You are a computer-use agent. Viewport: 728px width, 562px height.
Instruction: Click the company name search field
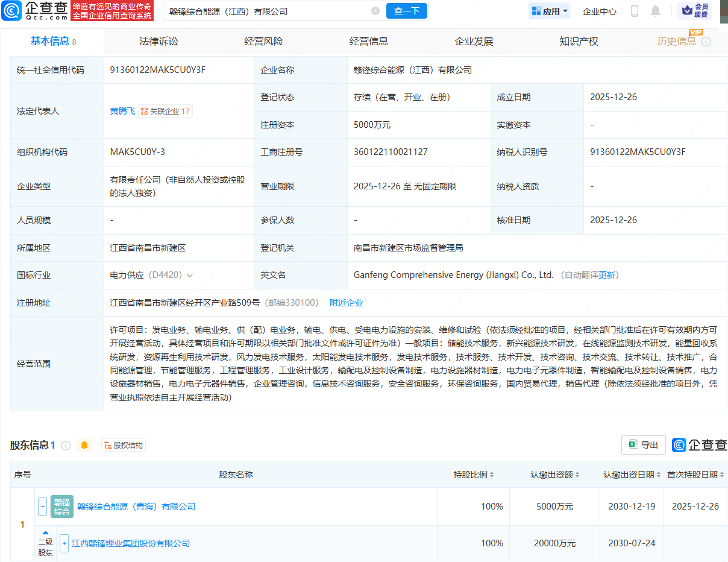coord(265,11)
